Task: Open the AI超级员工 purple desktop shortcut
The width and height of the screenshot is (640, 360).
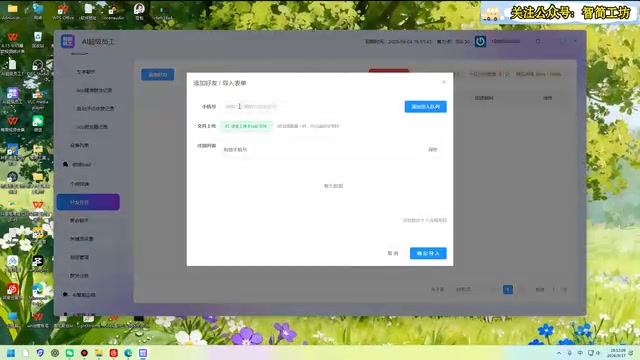Action: (12, 96)
